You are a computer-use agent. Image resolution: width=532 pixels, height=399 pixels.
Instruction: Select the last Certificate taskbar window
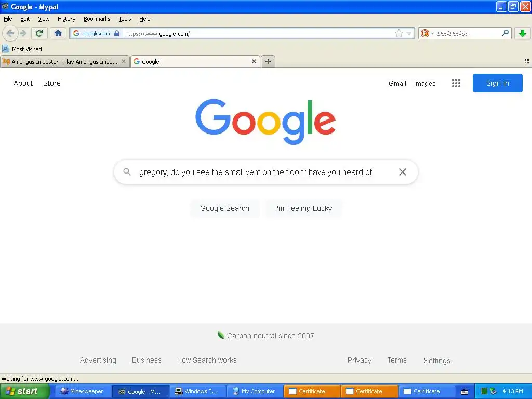point(426,391)
